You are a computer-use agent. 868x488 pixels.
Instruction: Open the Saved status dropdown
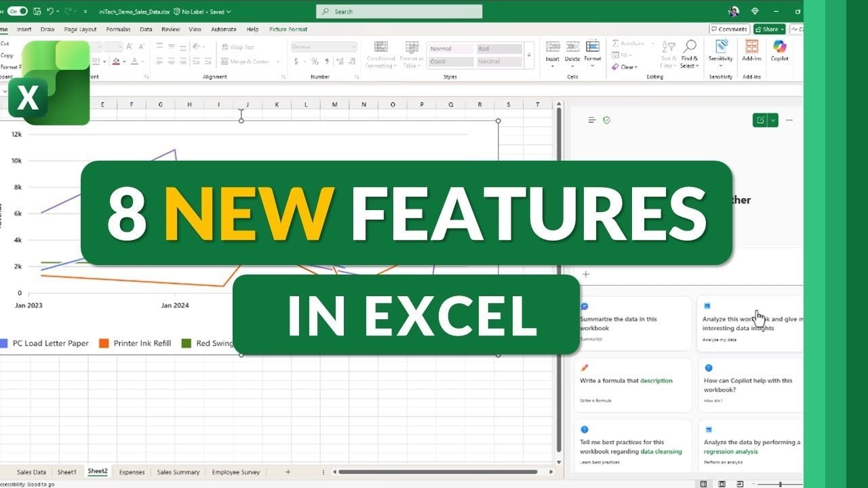point(218,12)
